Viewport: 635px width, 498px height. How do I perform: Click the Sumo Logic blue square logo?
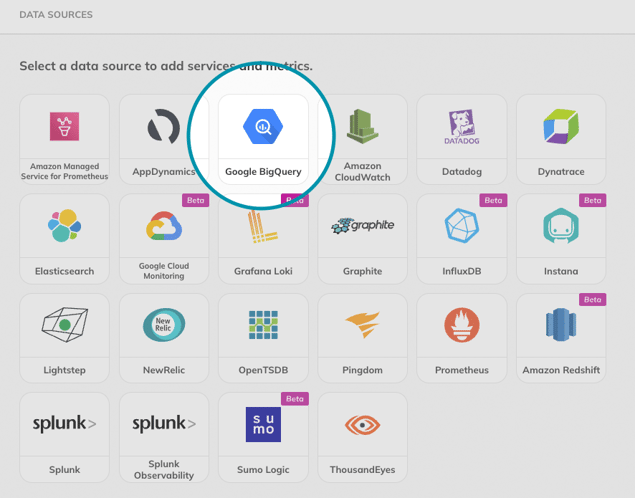pos(263,424)
